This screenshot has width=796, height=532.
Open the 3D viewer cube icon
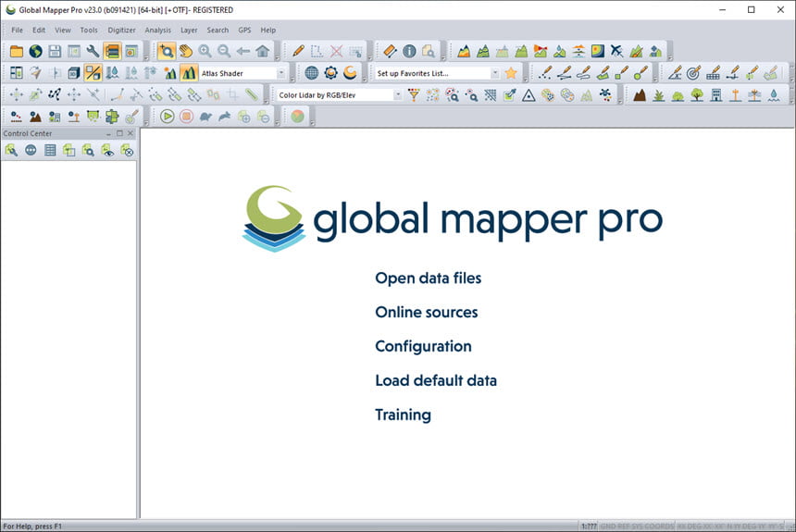pyautogui.click(x=74, y=73)
